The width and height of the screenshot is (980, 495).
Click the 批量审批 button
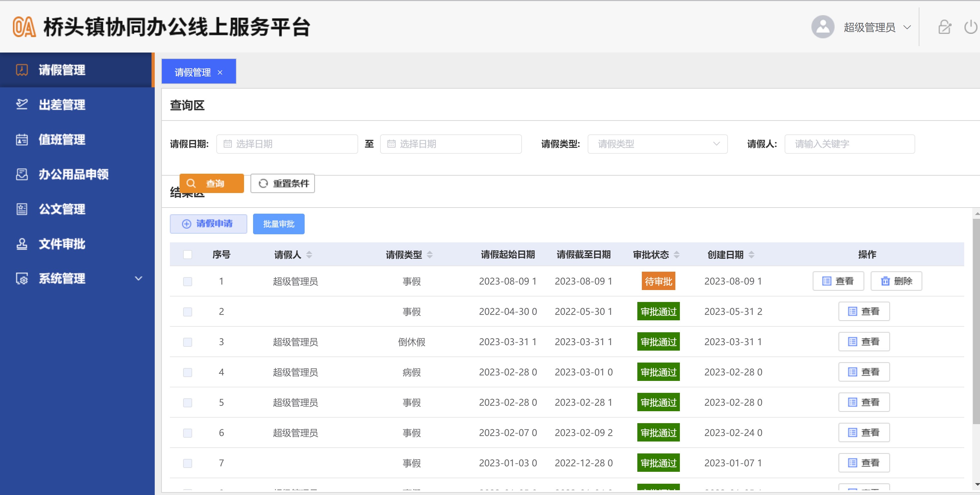[x=279, y=224]
